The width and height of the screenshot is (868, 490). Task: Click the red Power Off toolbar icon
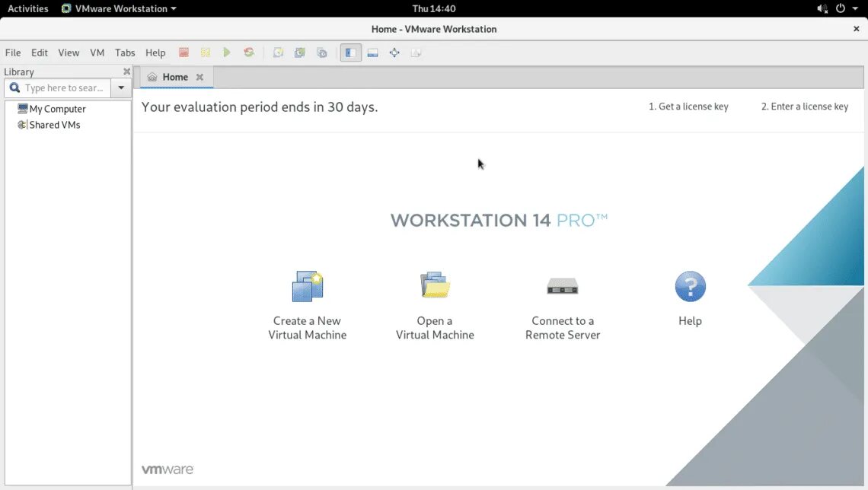click(183, 52)
